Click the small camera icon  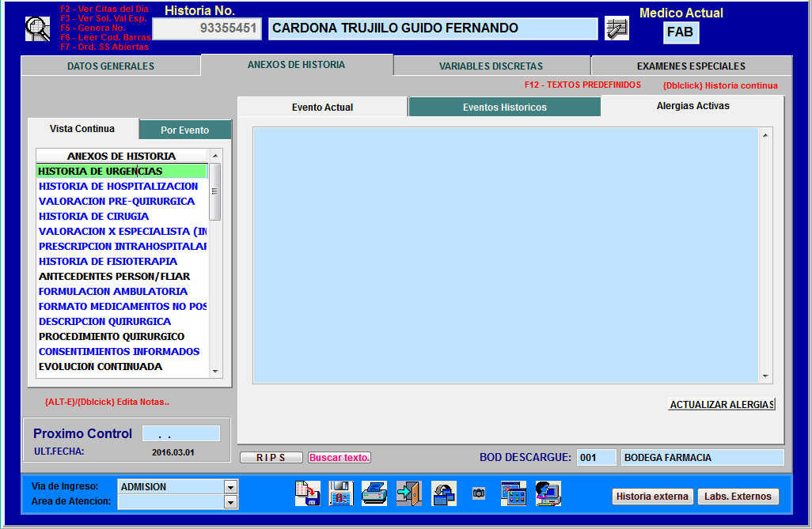(x=479, y=493)
